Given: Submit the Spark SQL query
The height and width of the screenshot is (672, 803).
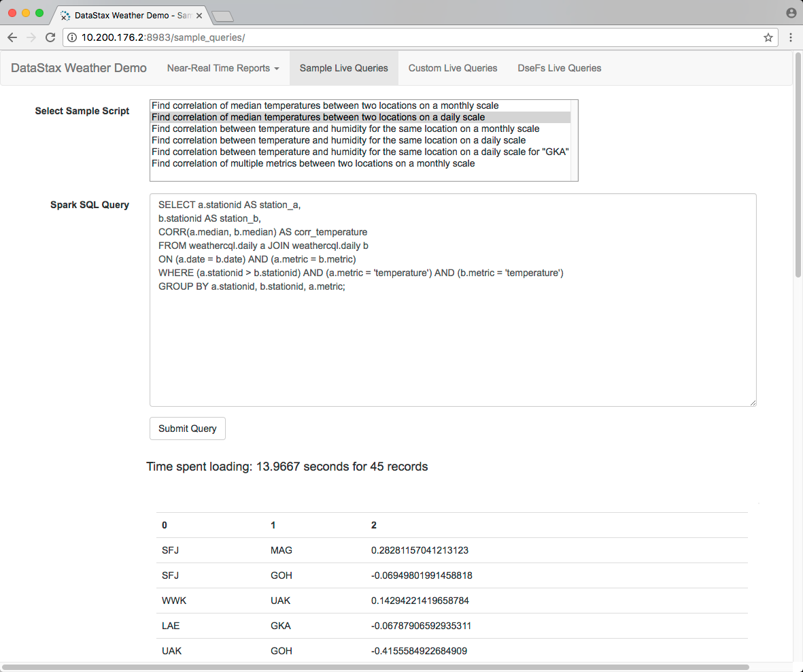Looking at the screenshot, I should [x=187, y=429].
